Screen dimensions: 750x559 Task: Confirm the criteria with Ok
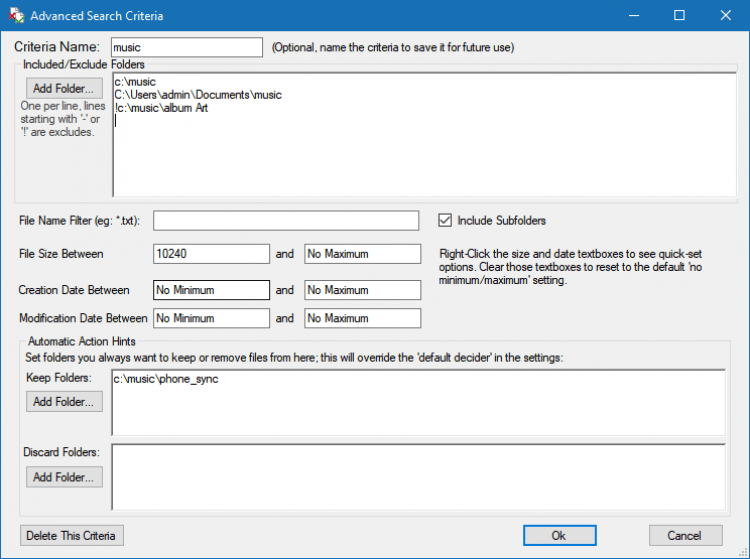559,535
